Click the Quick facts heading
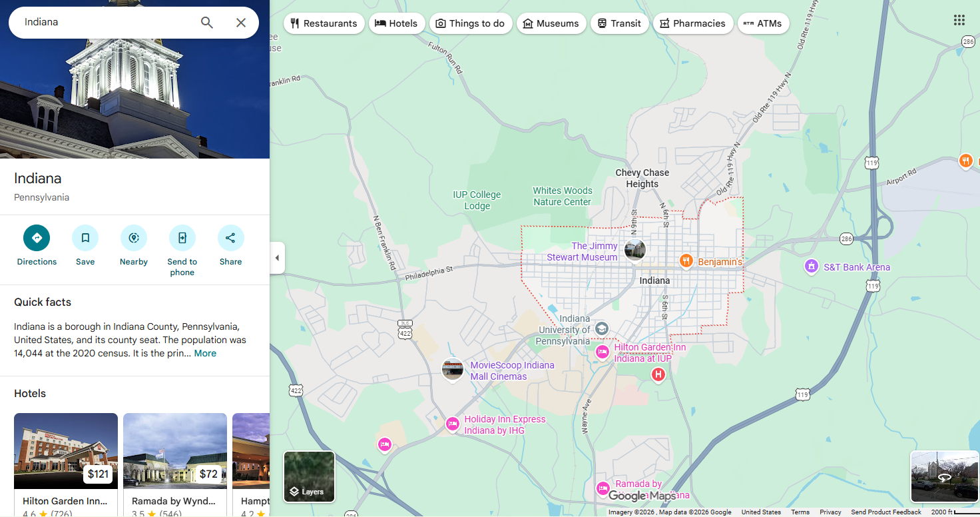This screenshot has height=517, width=980. pyautogui.click(x=43, y=302)
